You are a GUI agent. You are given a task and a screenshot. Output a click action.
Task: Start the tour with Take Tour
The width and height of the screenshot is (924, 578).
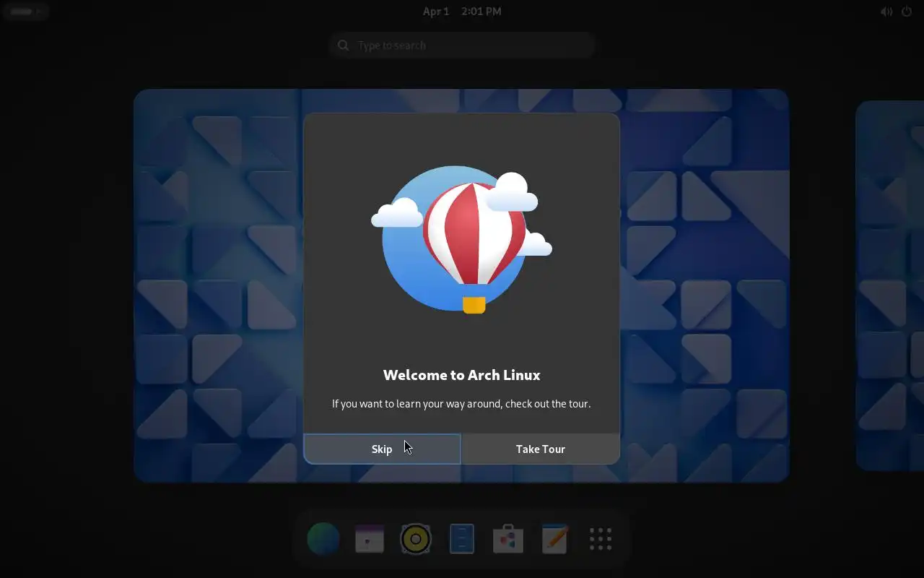tap(541, 449)
